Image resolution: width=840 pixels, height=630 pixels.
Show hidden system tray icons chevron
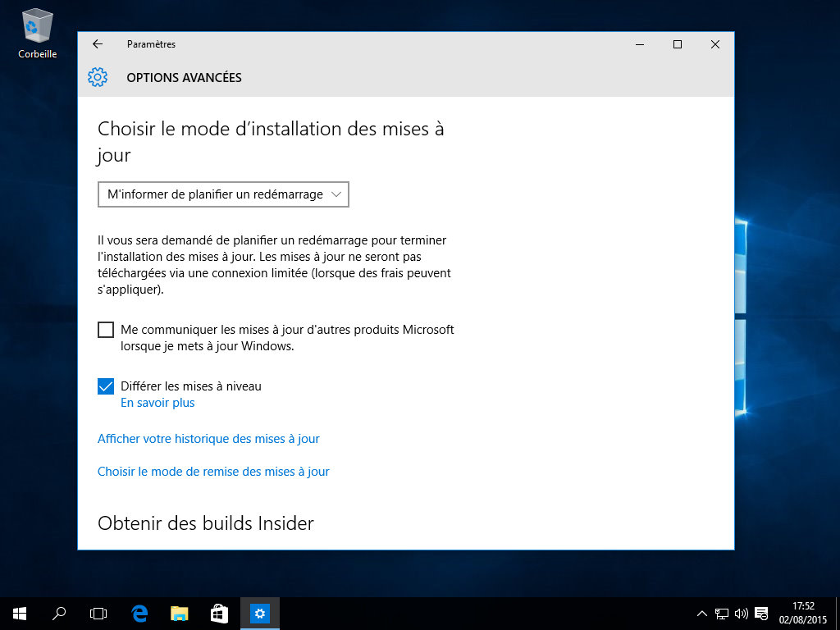(x=702, y=613)
